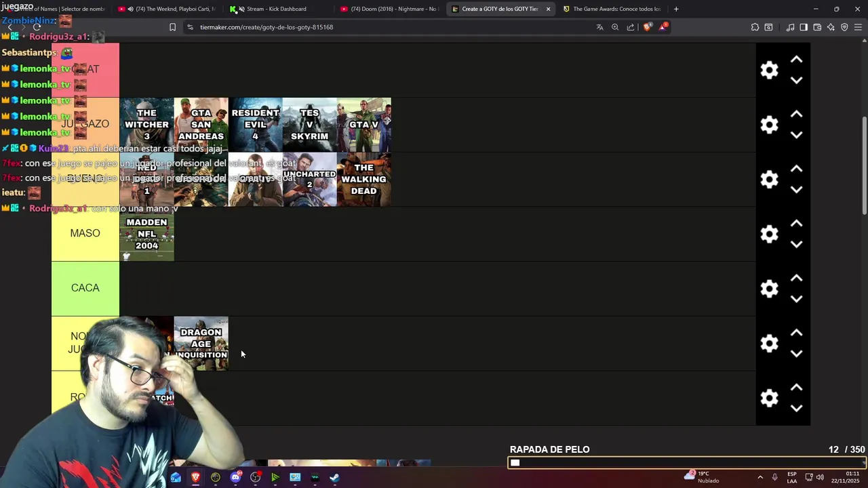Move MASO tier row up

click(797, 223)
